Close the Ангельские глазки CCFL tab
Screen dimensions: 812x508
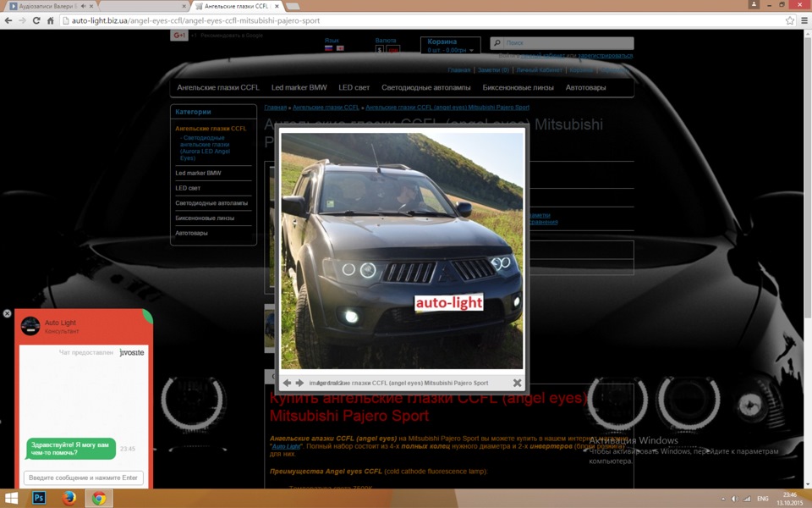(277, 6)
